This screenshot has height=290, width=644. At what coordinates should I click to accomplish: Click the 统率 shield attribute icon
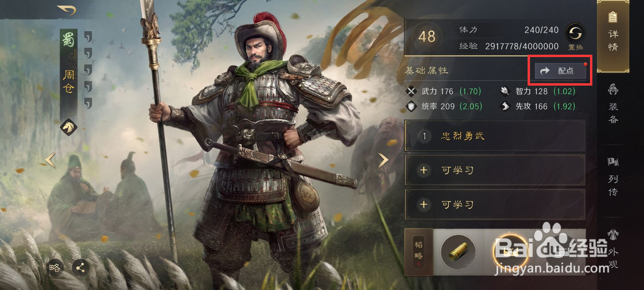411,106
